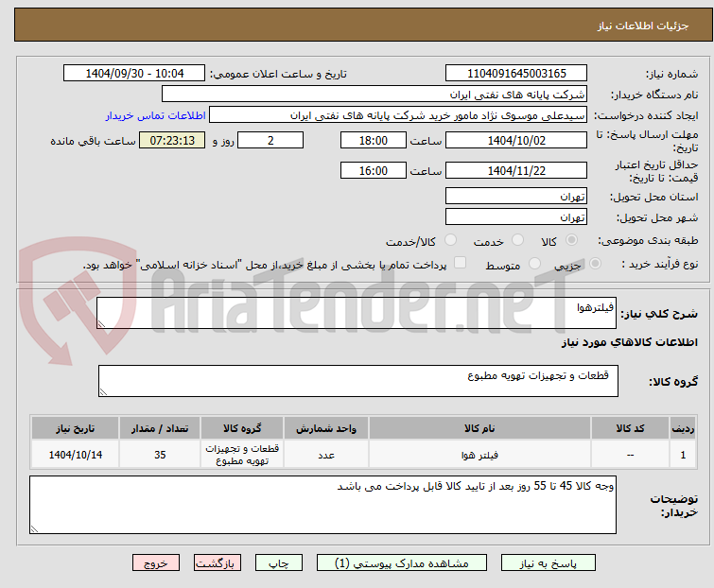Viewport: 714px width, 588px height.
Task: Click پاسخ به نیاز button
Action: [x=549, y=563]
